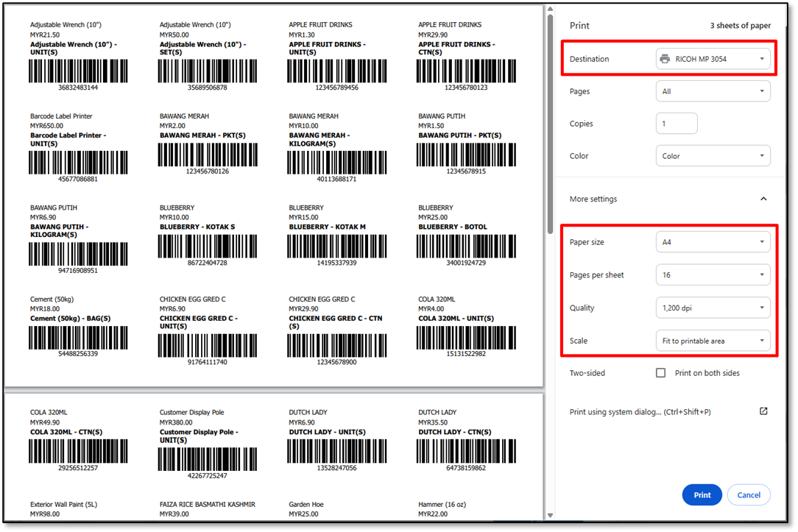Click the 'Exterior Wall Paint (5L)' item name

pyautogui.click(x=63, y=505)
